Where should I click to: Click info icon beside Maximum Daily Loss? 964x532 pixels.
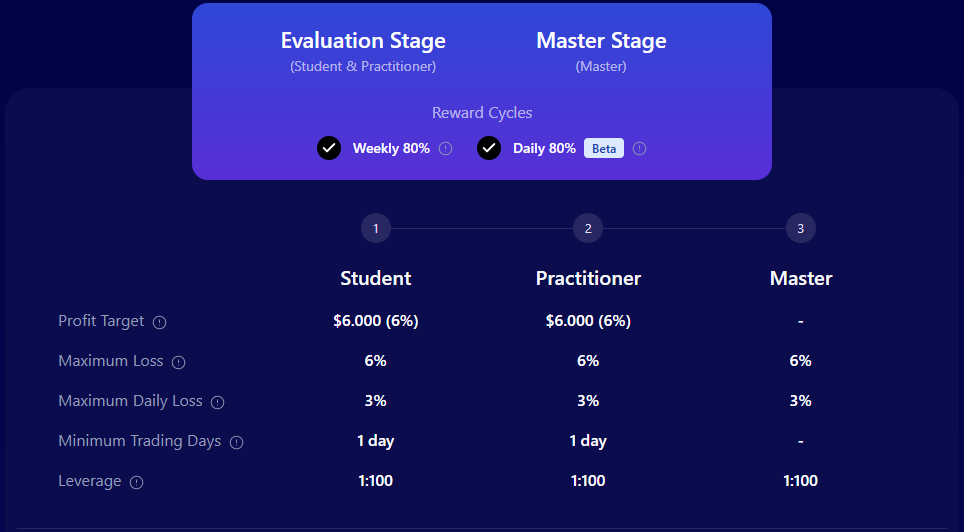click(x=218, y=402)
